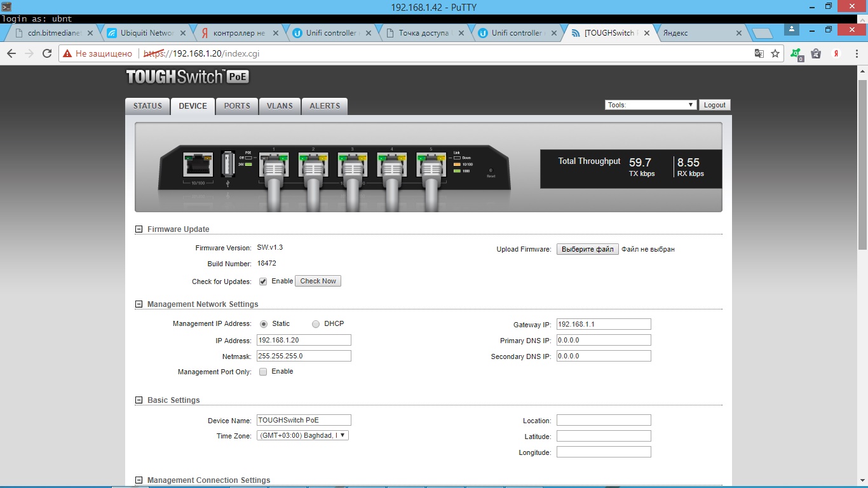Close the Ubiquiti Networks tab
868x488 pixels.
(x=183, y=33)
